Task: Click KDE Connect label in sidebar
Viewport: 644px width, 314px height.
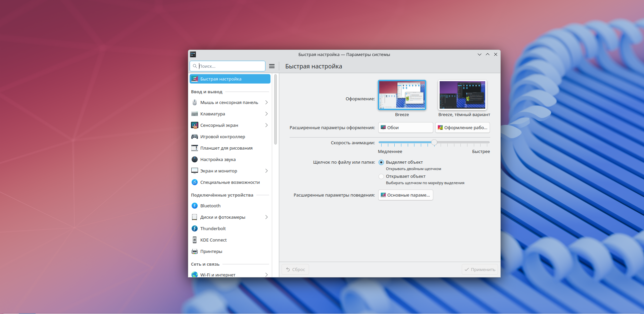Action: pos(213,240)
